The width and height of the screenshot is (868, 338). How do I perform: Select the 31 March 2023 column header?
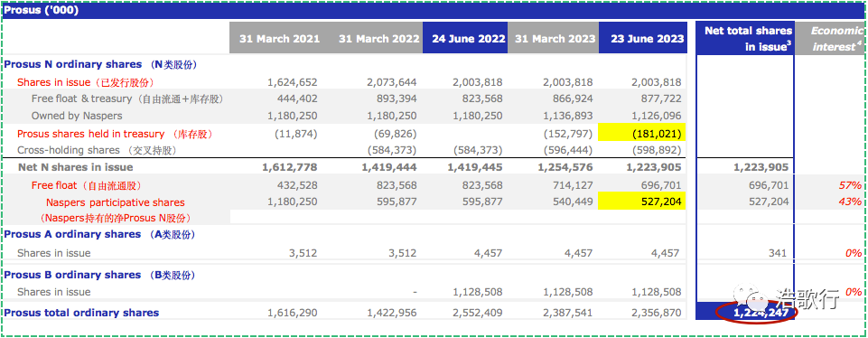click(555, 39)
